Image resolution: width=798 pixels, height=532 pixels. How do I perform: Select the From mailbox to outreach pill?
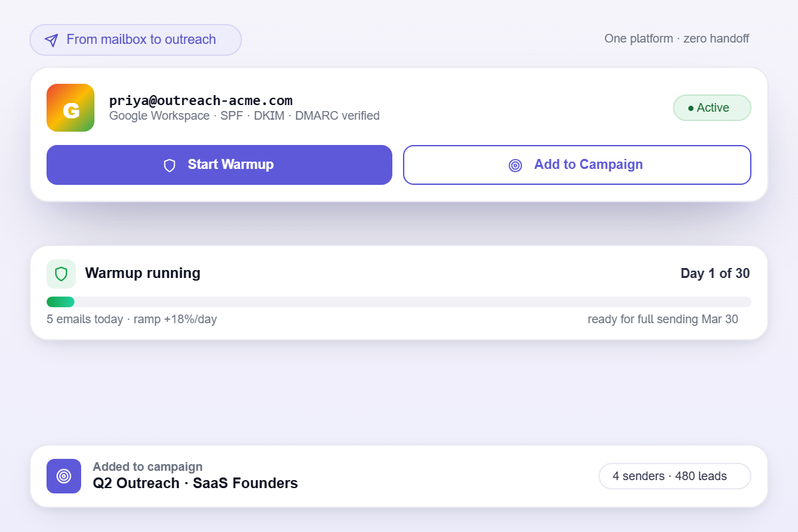click(x=136, y=40)
